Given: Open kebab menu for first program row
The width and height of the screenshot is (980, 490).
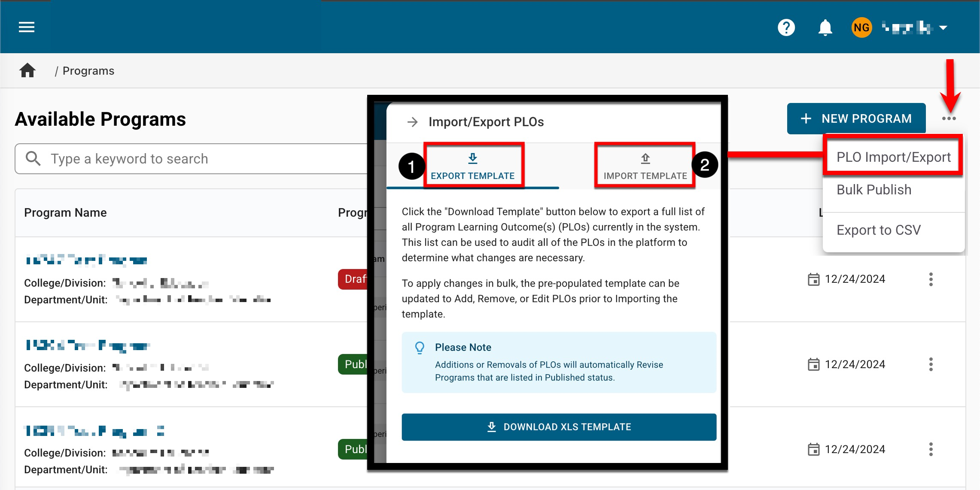Looking at the screenshot, I should coord(931,279).
